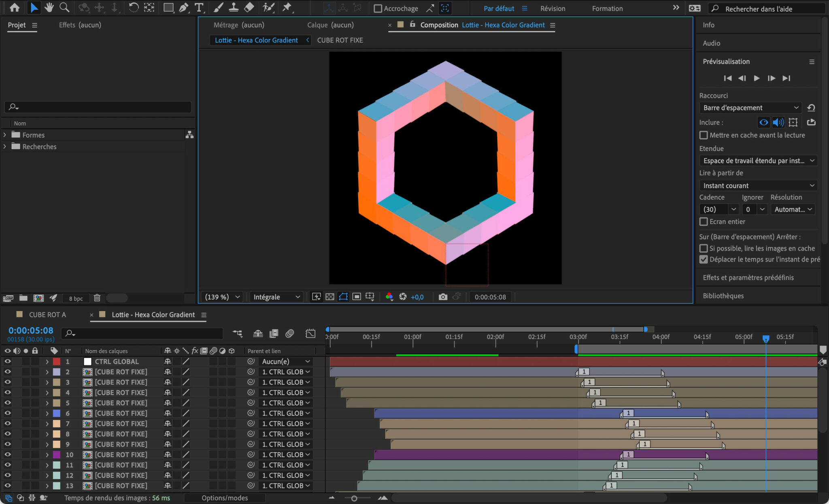Take a snapshot with camera icon
Screen dimensions: 829x504
pyautogui.click(x=443, y=297)
